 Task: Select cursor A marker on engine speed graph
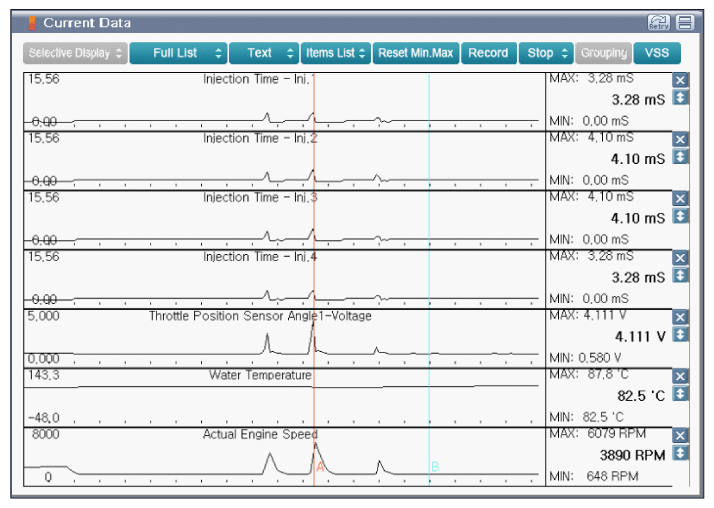point(320,467)
